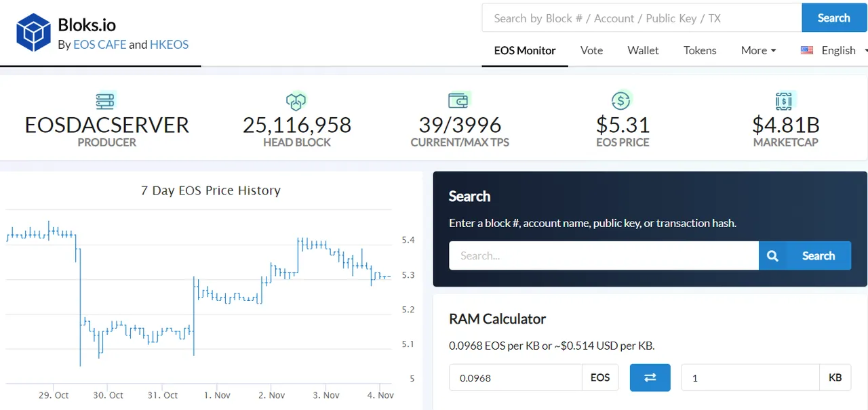Click the 31. Oct chart axis label
The image size is (868, 410).
(162, 395)
